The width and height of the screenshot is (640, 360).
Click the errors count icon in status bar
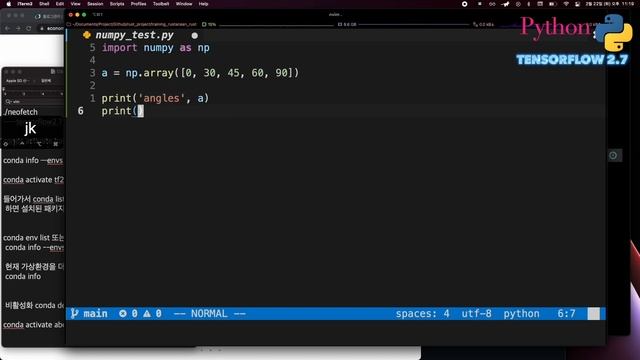123,313
